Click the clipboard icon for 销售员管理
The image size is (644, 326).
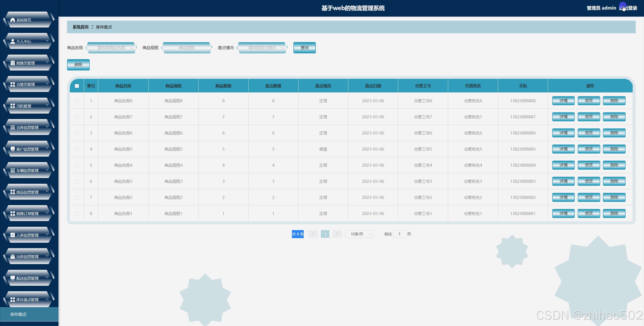tap(13, 63)
